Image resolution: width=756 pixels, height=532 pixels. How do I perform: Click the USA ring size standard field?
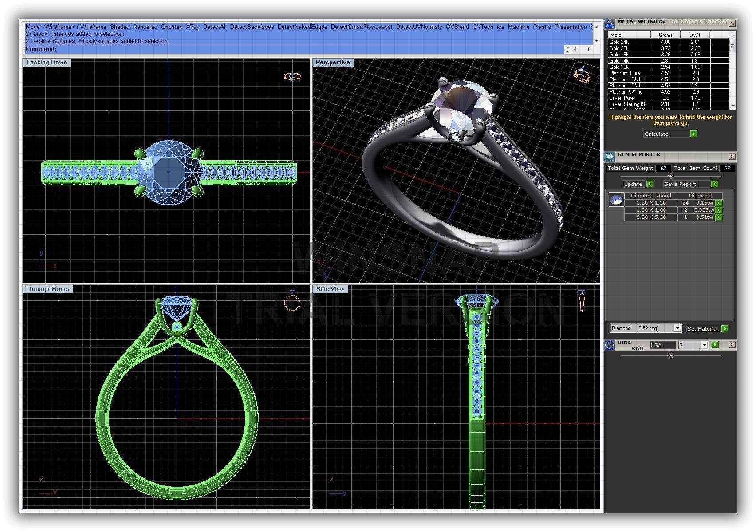coord(663,345)
